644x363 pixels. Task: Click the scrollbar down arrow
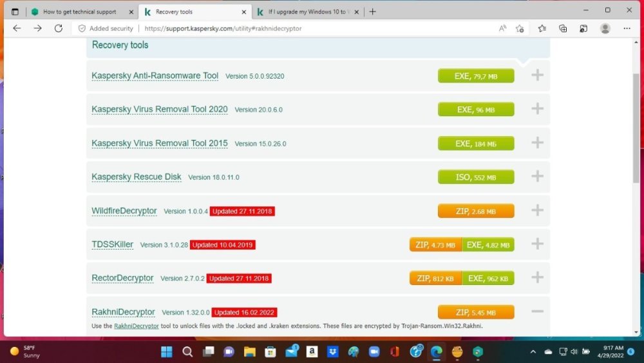point(636,332)
